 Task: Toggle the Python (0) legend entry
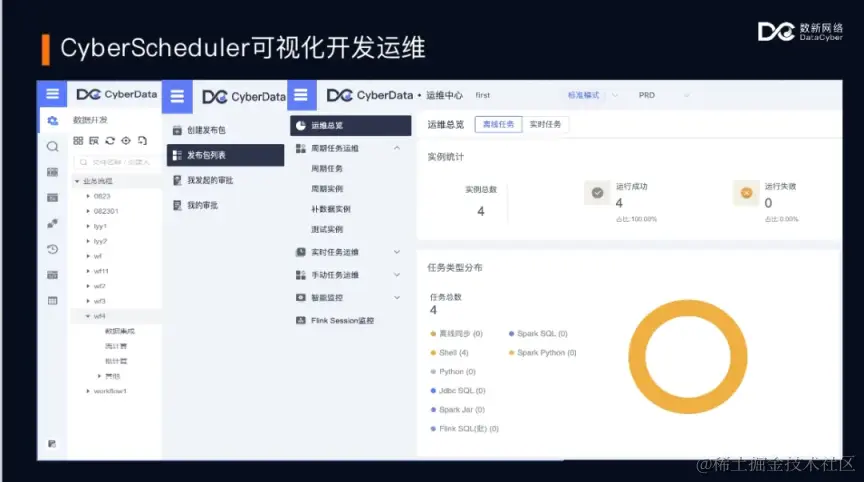pos(453,371)
